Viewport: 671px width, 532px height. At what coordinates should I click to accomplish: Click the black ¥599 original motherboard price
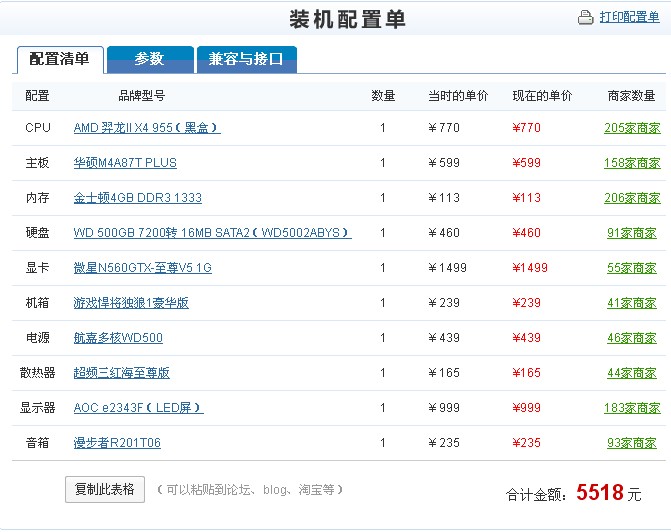pos(444,163)
